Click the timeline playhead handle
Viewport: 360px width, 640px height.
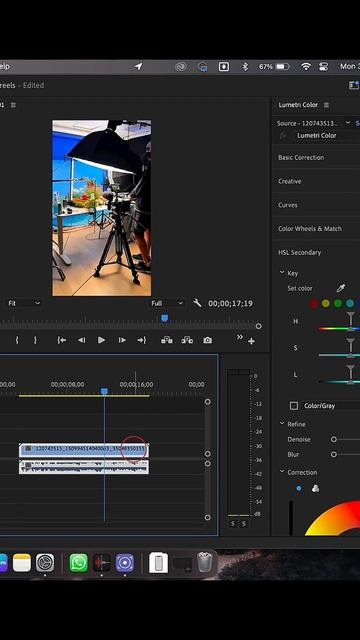pyautogui.click(x=104, y=391)
